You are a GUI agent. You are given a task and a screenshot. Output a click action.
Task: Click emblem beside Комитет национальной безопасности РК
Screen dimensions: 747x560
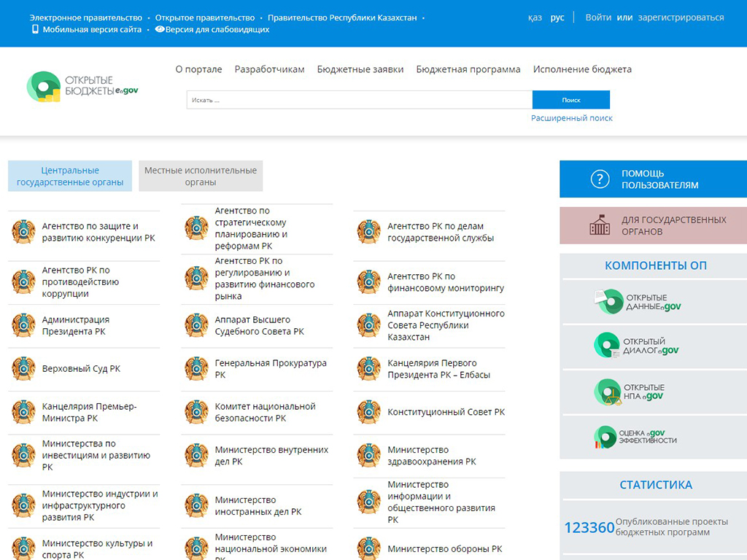196,412
